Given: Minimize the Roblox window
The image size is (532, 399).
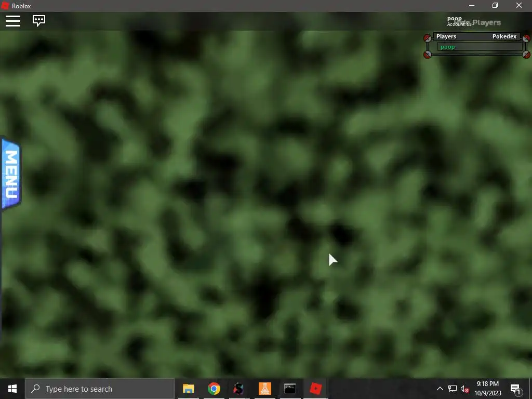Looking at the screenshot, I should [x=472, y=6].
